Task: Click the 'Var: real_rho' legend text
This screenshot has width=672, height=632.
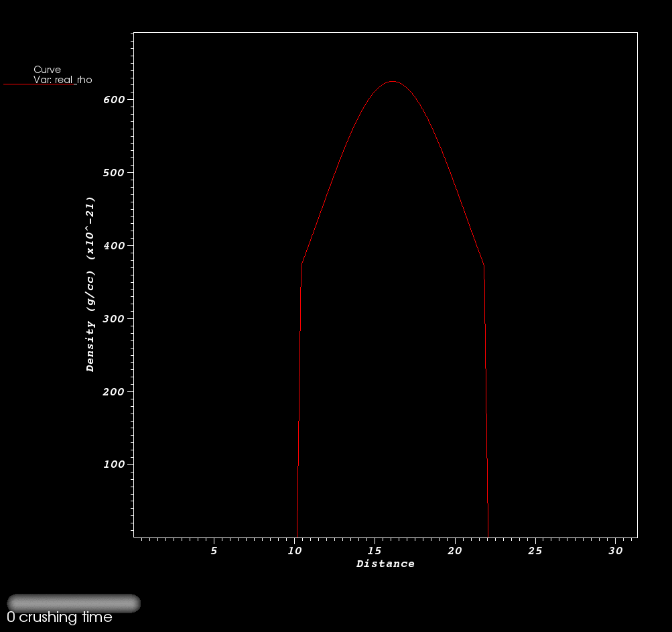Action: pyautogui.click(x=62, y=80)
